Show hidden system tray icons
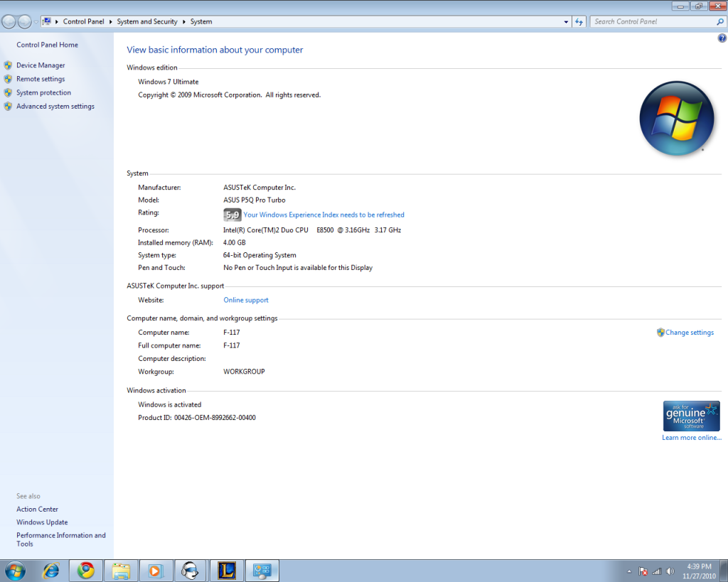The width and height of the screenshot is (728, 582). [629, 571]
